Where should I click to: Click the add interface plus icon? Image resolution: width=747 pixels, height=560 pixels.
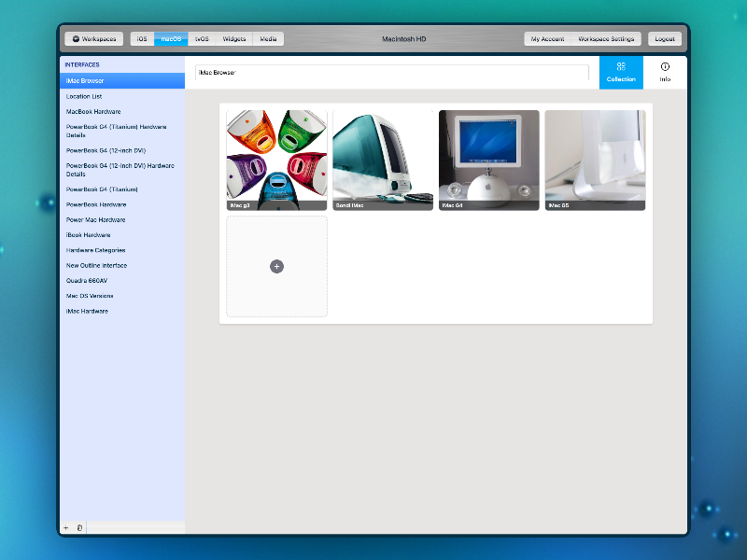pos(65,528)
